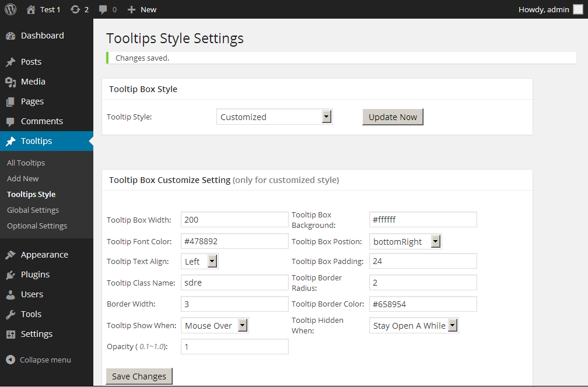The height and width of the screenshot is (387, 588).
Task: Click the Plugins plug icon
Action: pyautogui.click(x=10, y=275)
